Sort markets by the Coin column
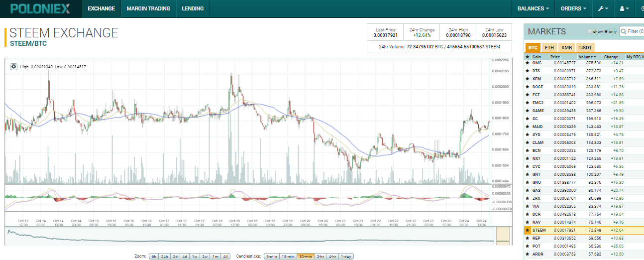 point(539,57)
